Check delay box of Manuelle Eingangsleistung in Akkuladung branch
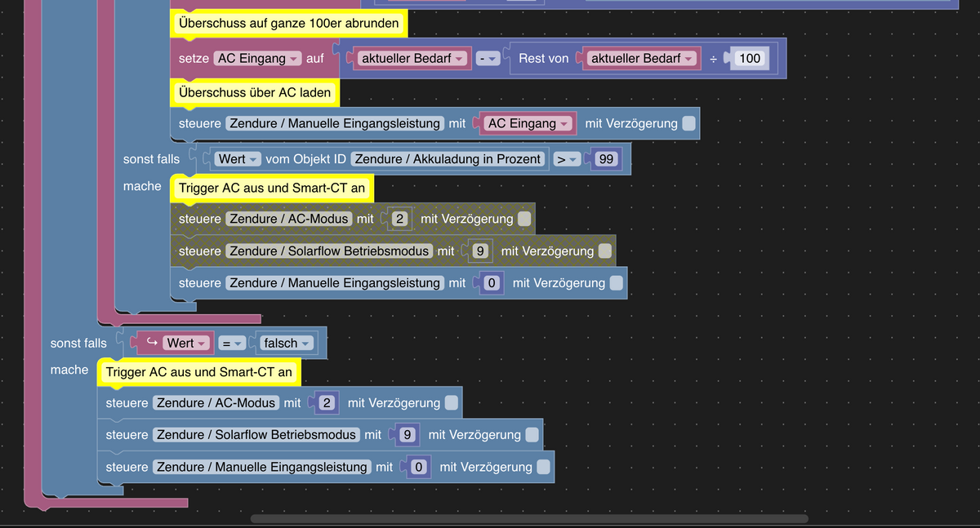This screenshot has width=980, height=528. [617, 282]
